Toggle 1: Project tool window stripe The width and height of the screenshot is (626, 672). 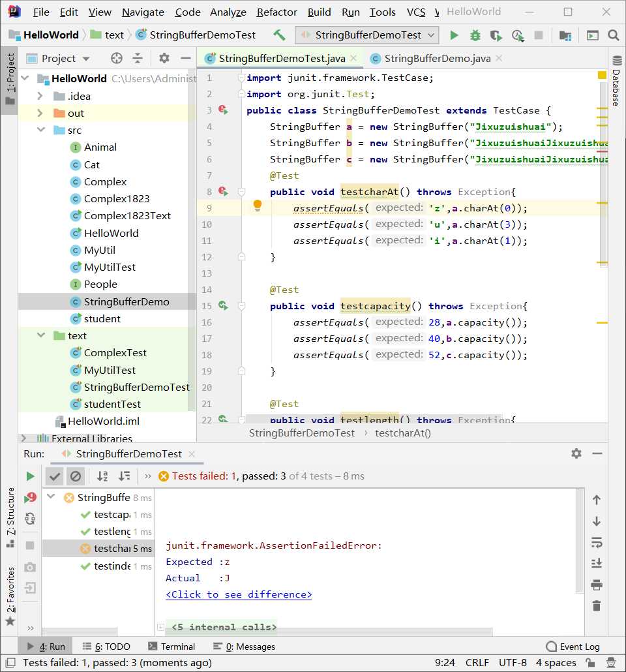point(10,80)
